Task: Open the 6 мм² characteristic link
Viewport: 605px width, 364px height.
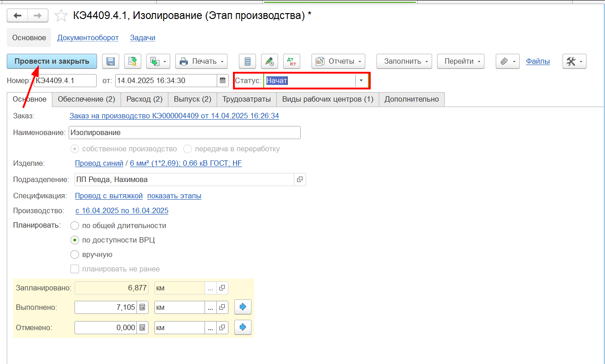Action: click(x=186, y=163)
